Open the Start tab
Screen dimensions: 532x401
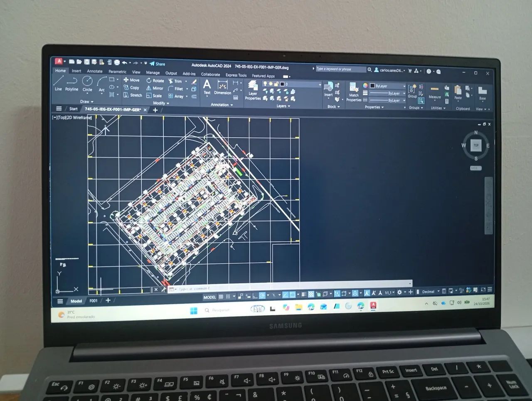click(74, 109)
